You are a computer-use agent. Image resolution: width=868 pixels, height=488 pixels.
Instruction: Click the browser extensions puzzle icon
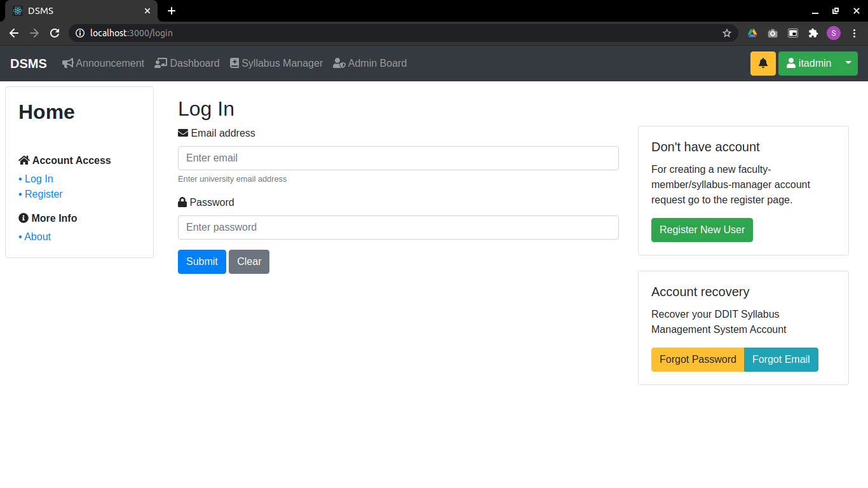point(813,33)
